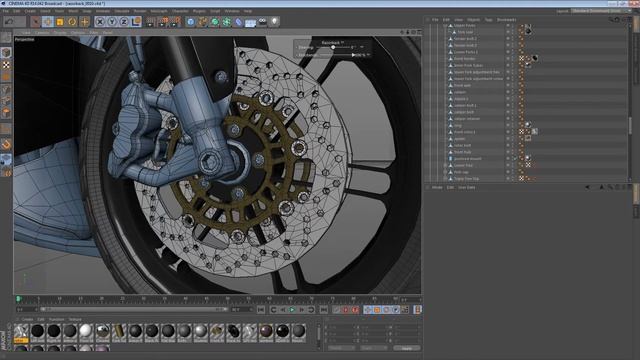Switch to Texture mode checkerboard icon
This screenshot has width=640, height=360.
coord(6,65)
